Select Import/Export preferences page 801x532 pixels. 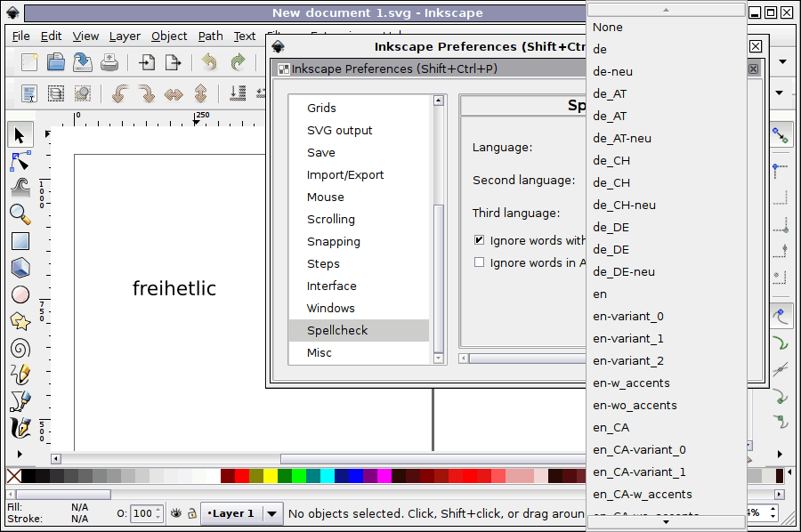(360, 174)
